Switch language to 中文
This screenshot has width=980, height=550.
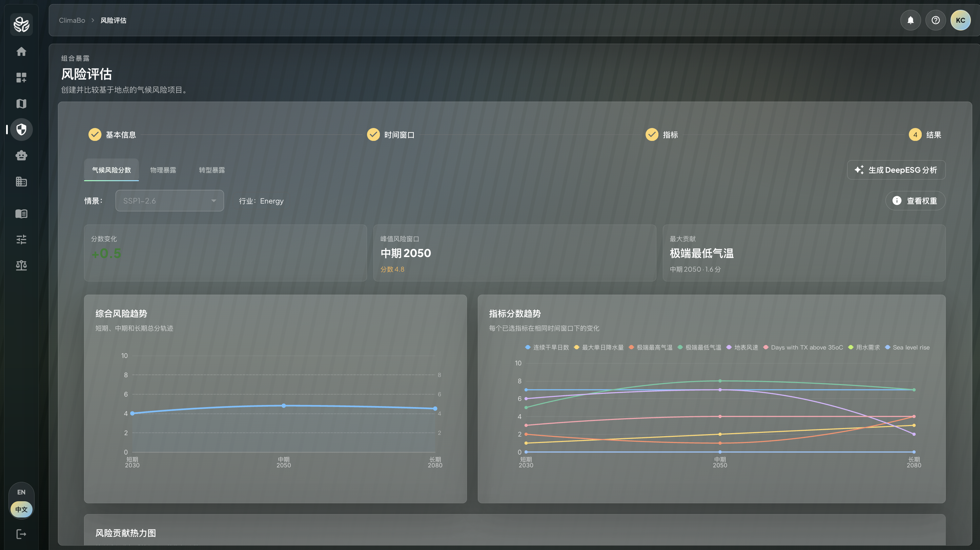tap(21, 510)
